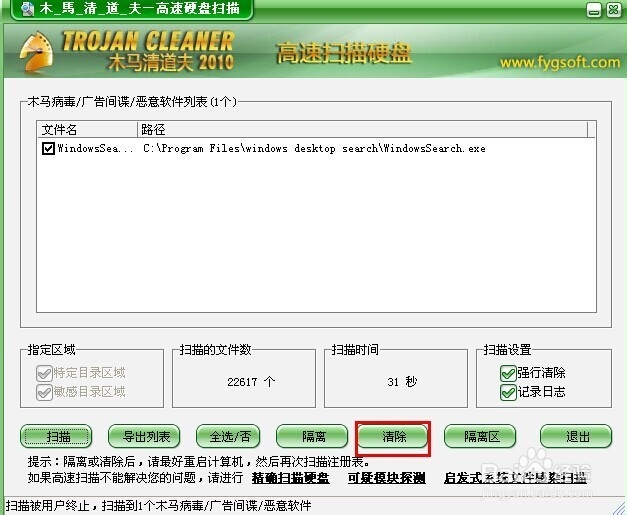
Task: Quarantine selection with the 隔离 button
Action: (x=312, y=436)
